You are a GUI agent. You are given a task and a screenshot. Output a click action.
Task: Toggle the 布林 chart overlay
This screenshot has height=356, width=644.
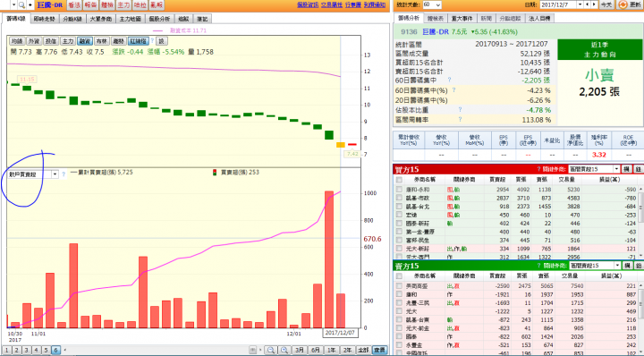[101, 41]
